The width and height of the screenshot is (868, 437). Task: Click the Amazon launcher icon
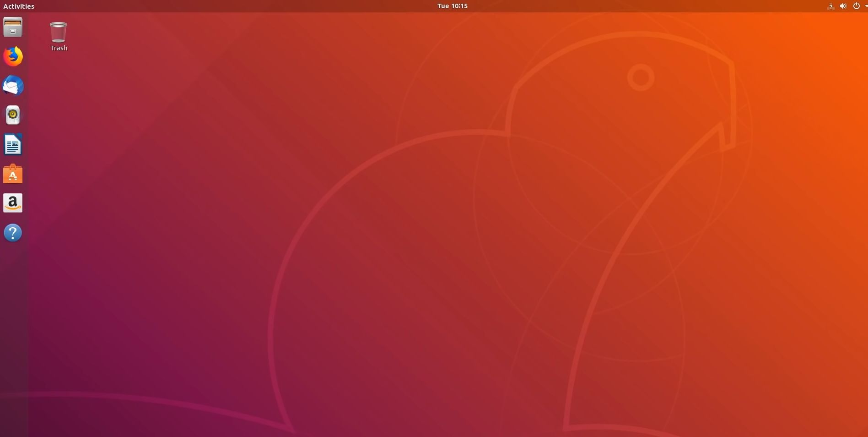point(13,203)
